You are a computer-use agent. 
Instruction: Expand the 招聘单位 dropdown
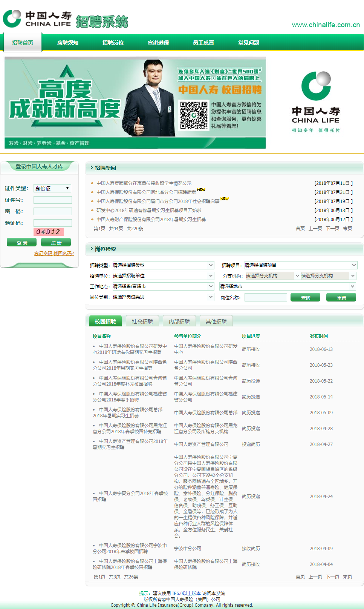(x=163, y=276)
